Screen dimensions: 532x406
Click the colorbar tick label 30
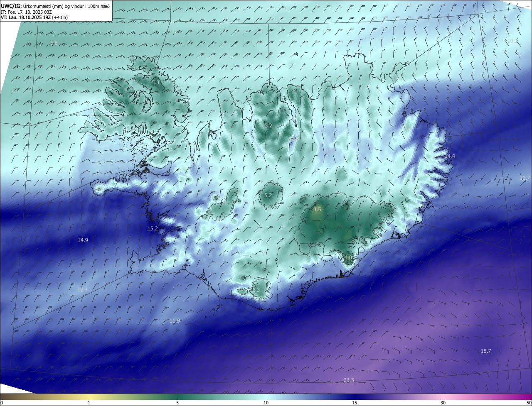(x=443, y=403)
